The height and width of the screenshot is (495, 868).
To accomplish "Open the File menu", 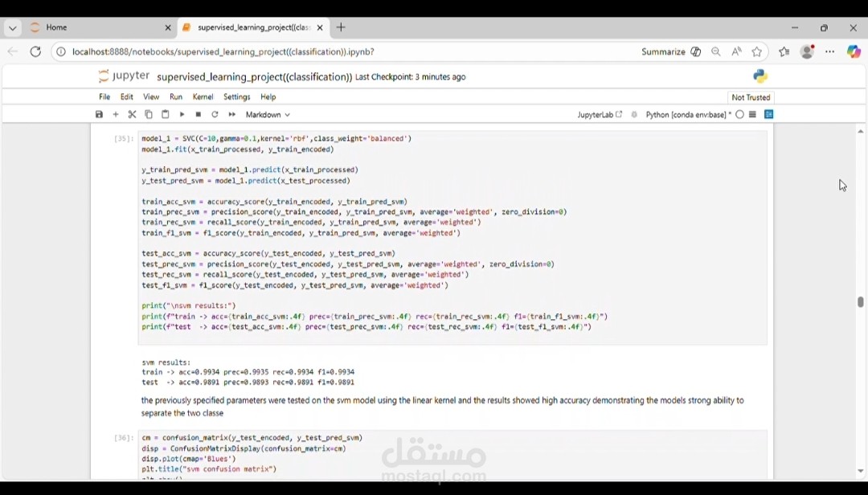I will 104,97.
